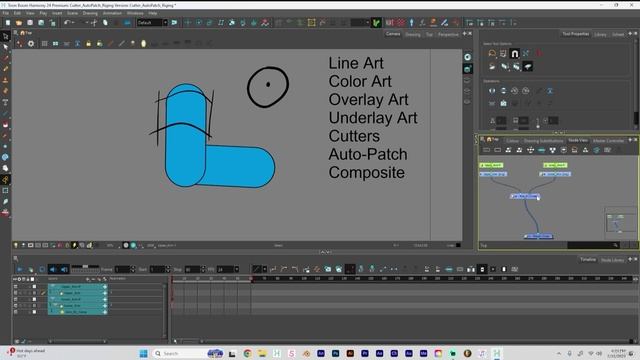
Task: Open Google Chrome from the taskbar
Action: (x=247, y=353)
